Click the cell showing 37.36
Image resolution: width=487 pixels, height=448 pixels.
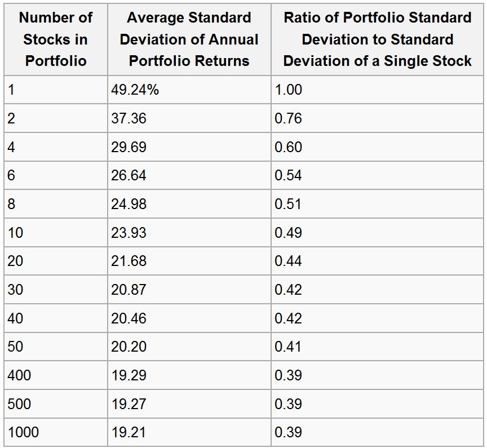click(x=129, y=118)
